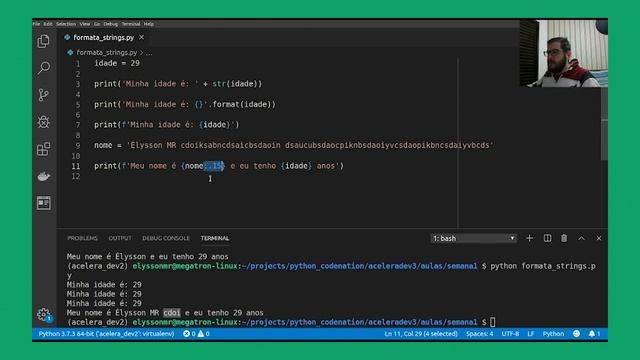Switch to the TERMINAL panel tab
The height and width of the screenshot is (360, 640).
pos(215,238)
